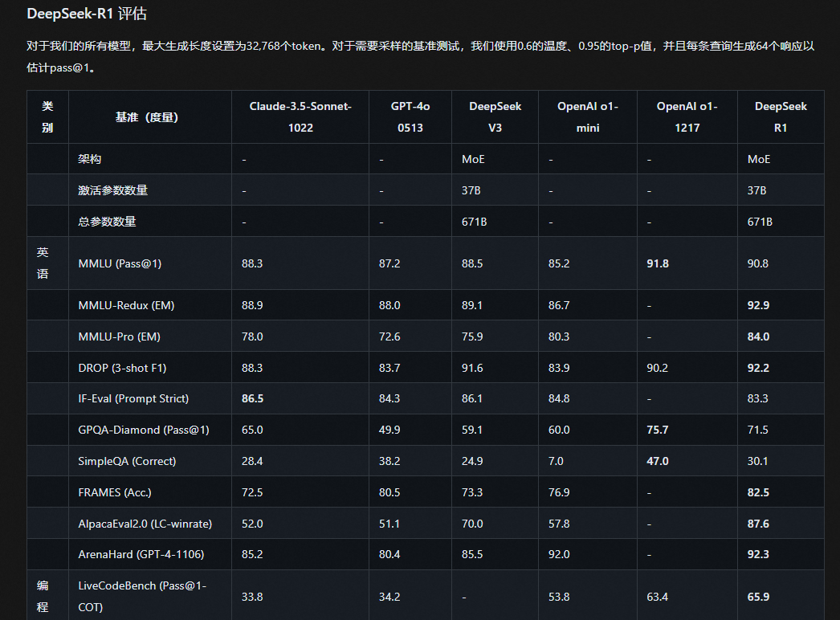Click '65.0' in the GPQA-Diamond row
The image size is (840, 620).
pyautogui.click(x=252, y=430)
